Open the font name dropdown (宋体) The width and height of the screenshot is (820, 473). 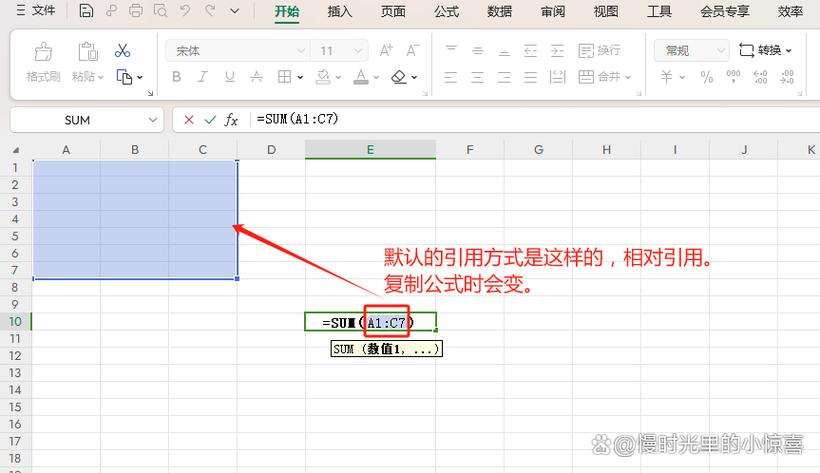[x=301, y=51]
